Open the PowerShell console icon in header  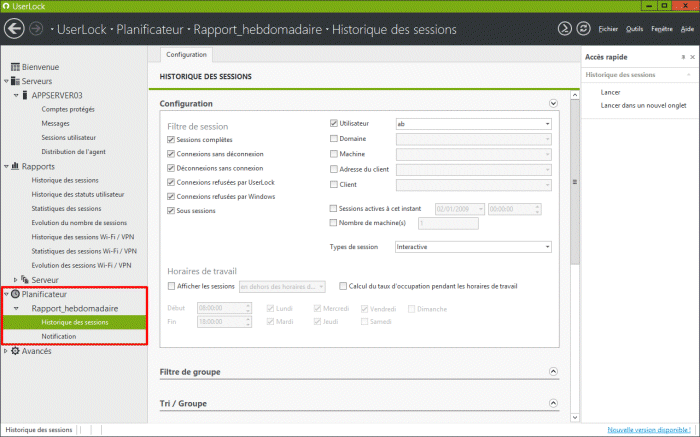(565, 29)
